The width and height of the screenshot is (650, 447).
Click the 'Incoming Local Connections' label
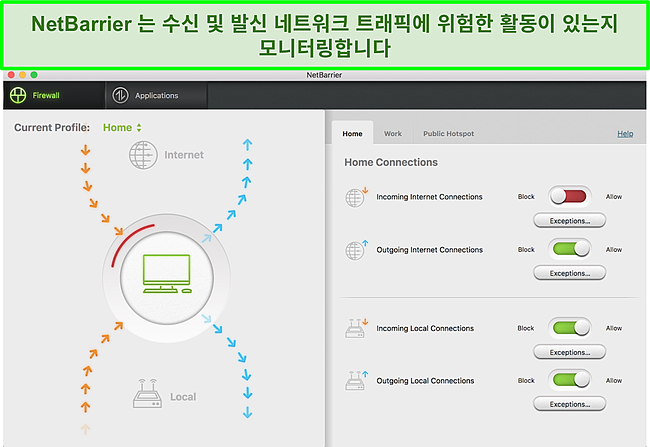[425, 328]
